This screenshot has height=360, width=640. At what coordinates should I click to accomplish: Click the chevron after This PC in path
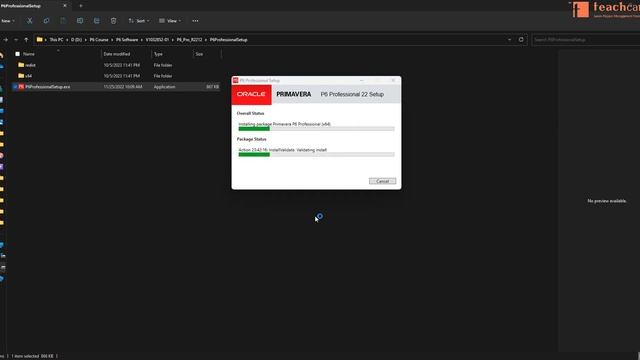[x=67, y=40]
